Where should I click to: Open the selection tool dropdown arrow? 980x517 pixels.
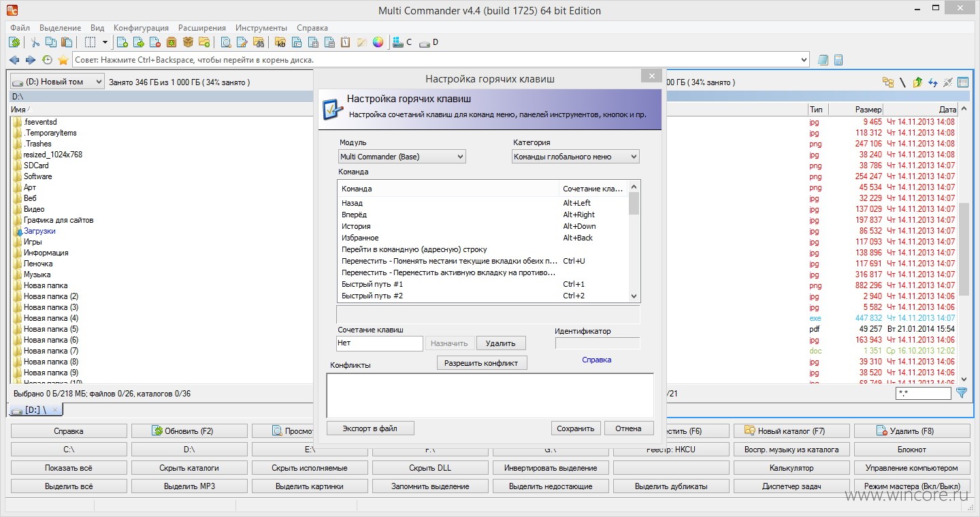click(105, 42)
